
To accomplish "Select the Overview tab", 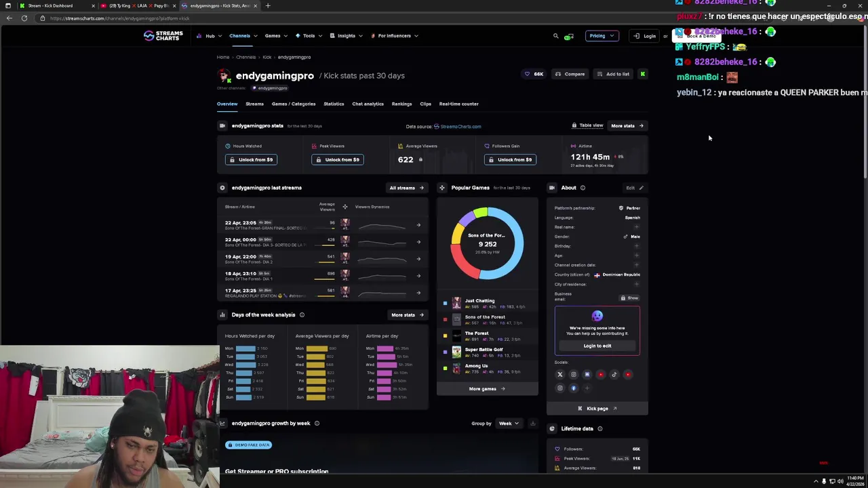I will (x=227, y=104).
